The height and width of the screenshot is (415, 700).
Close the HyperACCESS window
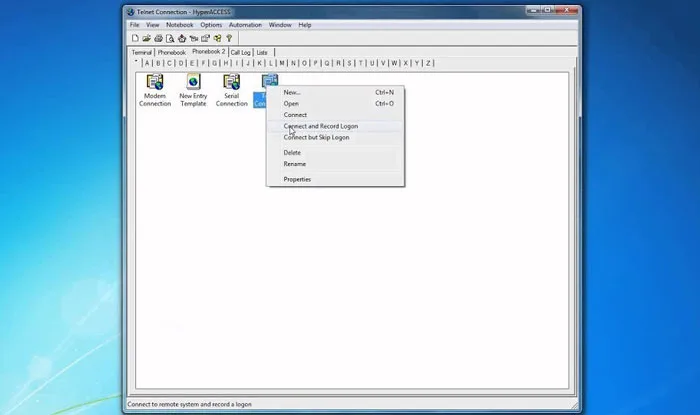coord(567,10)
